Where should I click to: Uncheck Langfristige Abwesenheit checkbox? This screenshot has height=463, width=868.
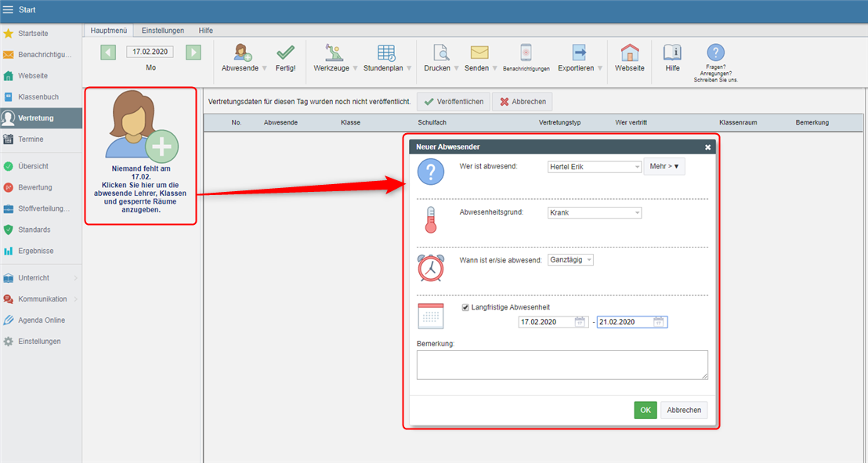(x=465, y=307)
